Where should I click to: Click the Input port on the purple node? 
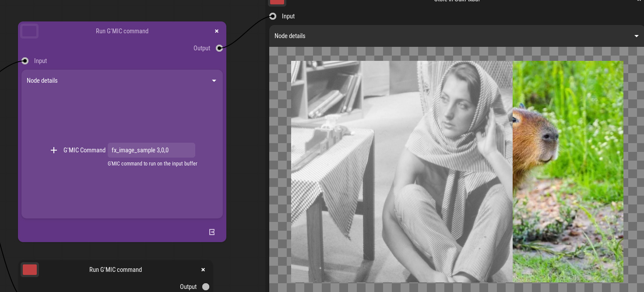tap(25, 61)
